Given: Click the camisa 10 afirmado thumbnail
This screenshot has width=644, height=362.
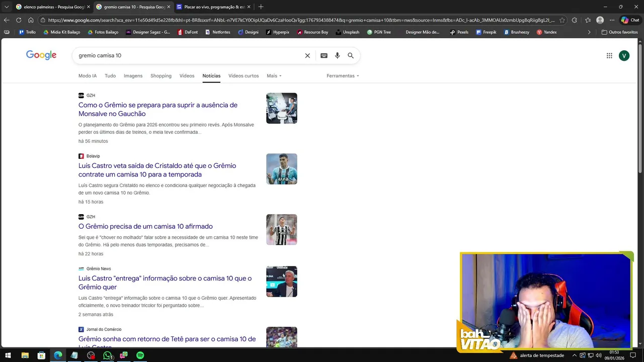Looking at the screenshot, I should point(282,230).
